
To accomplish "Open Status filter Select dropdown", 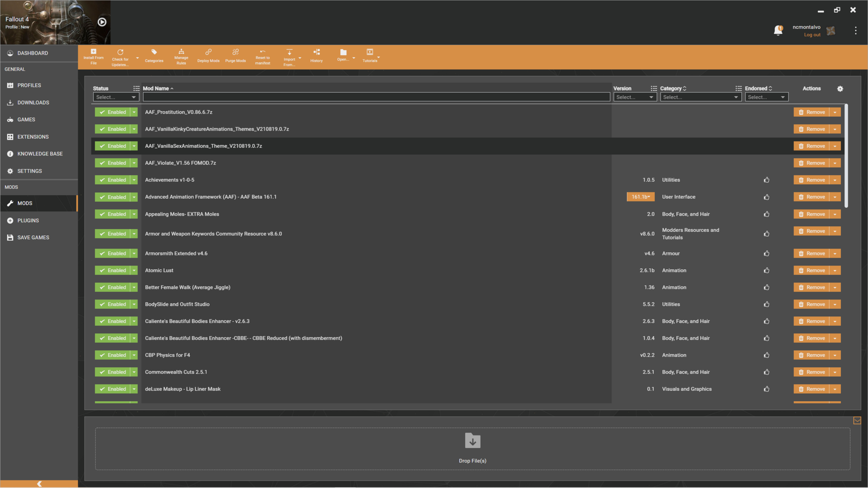I will click(116, 97).
